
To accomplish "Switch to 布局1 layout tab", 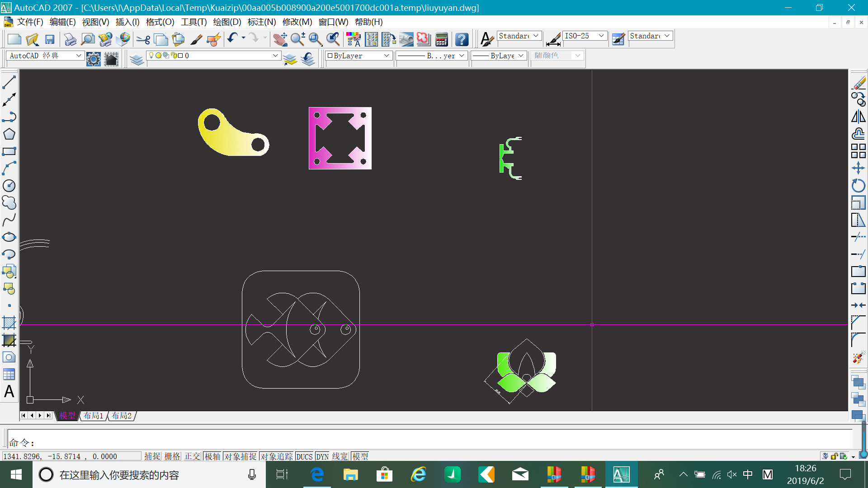I will 94,416.
